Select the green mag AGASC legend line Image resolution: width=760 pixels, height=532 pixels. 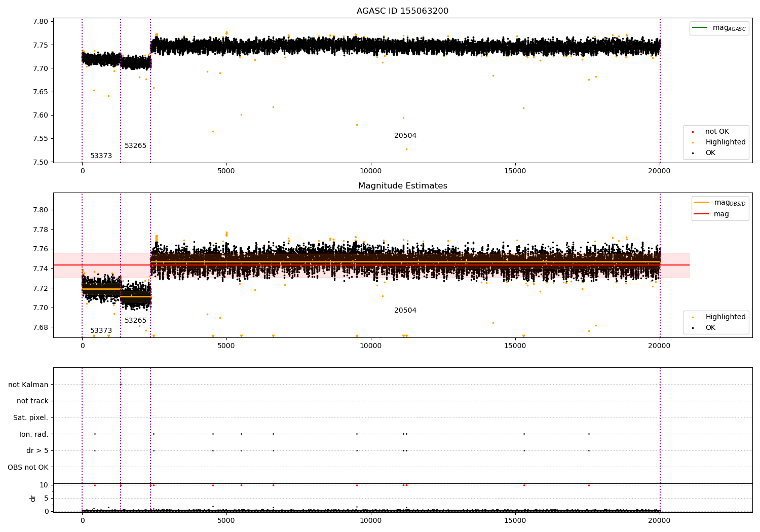700,27
